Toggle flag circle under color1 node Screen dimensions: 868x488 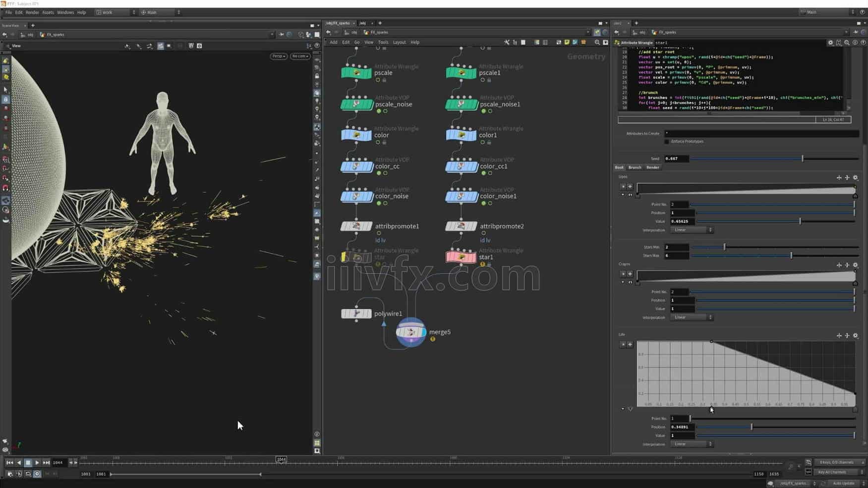pos(482,143)
